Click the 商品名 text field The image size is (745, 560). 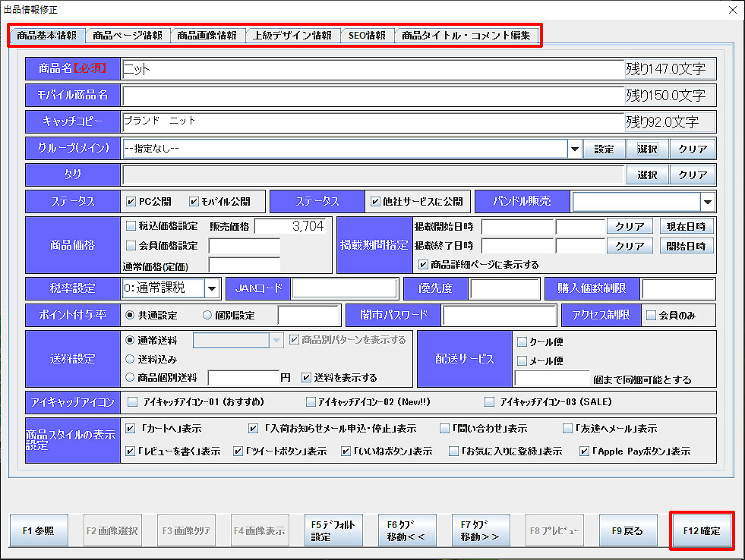click(x=372, y=69)
